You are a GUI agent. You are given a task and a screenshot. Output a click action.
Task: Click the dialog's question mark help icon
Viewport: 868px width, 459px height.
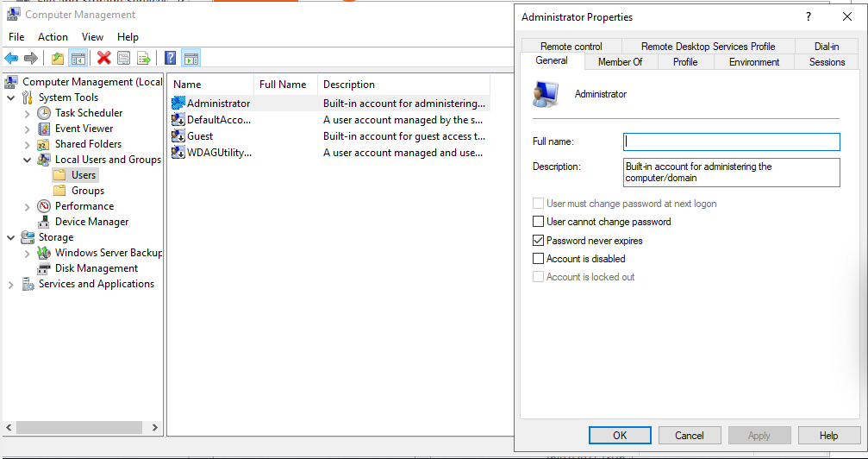(x=809, y=16)
